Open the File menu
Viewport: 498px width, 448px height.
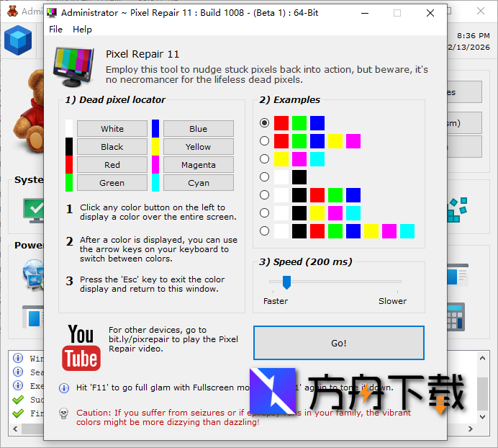[55, 30]
